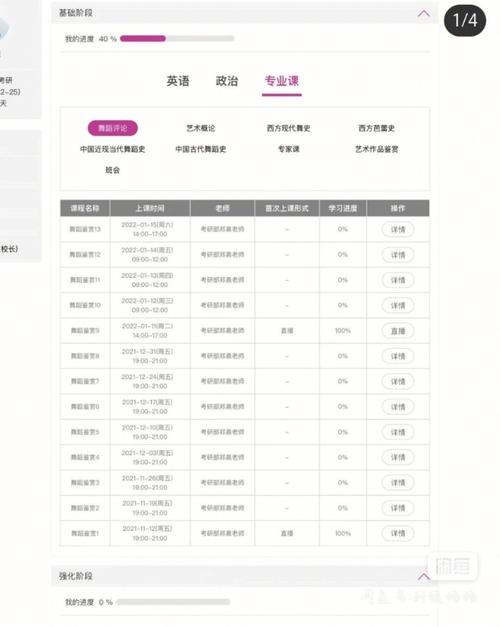Open 详情 for 舞蹈鉴赏8
This screenshot has height=627, width=500.
[398, 356]
